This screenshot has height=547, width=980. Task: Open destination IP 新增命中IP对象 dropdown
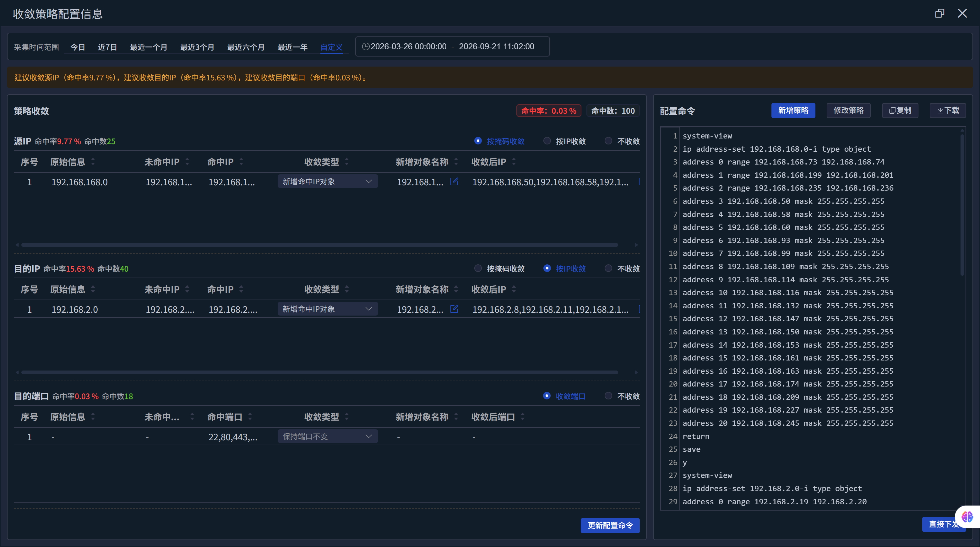point(328,309)
